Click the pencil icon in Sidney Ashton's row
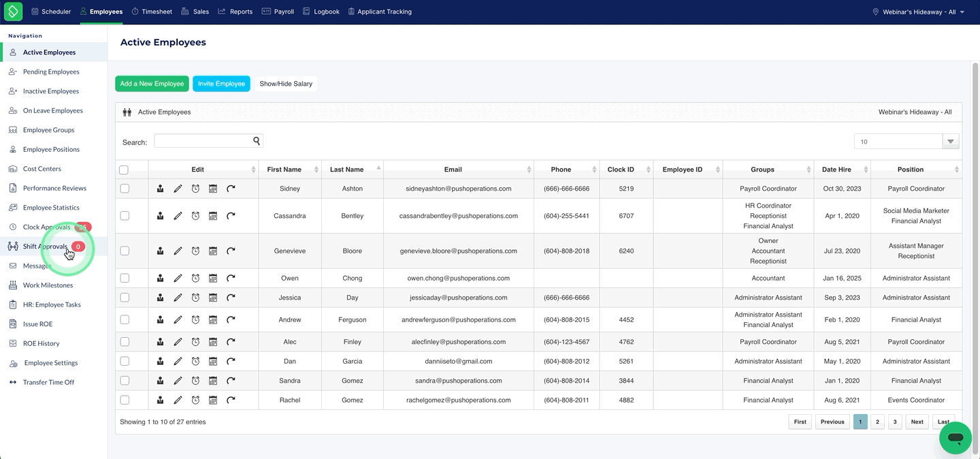 coord(178,189)
